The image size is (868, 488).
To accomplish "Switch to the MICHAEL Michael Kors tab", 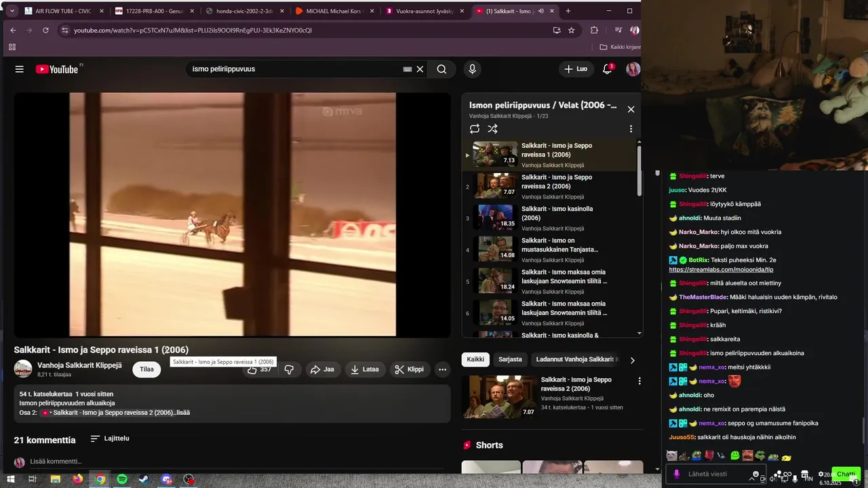I will (x=336, y=11).
